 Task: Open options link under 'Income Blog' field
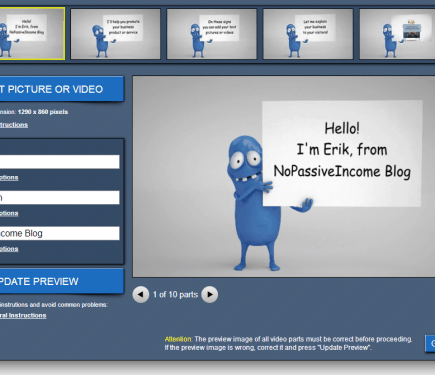pos(9,249)
